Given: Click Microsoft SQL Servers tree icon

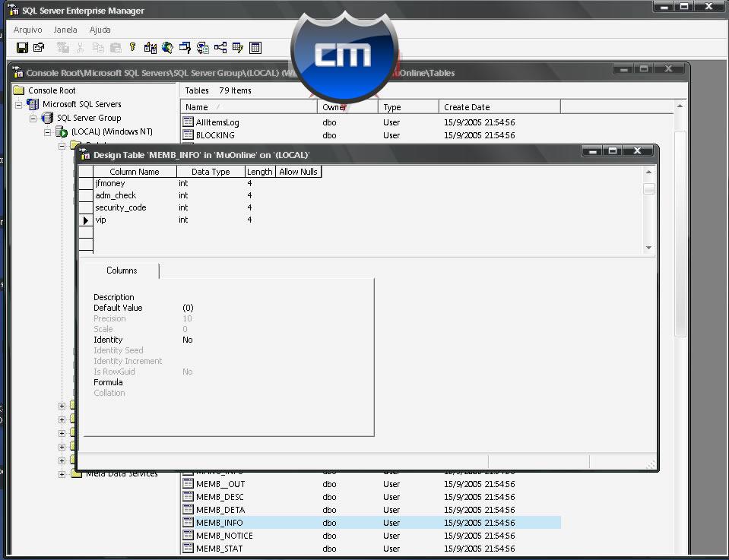Looking at the screenshot, I should 33,104.
